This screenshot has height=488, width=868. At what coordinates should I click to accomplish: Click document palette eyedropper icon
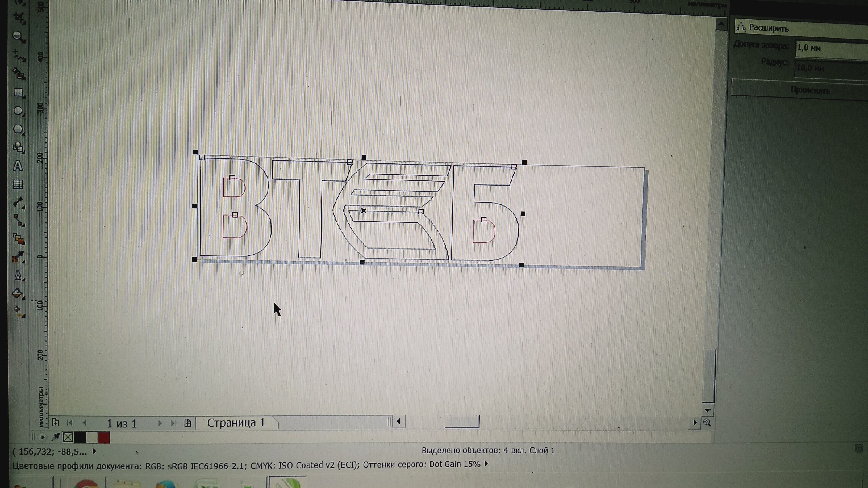point(55,437)
